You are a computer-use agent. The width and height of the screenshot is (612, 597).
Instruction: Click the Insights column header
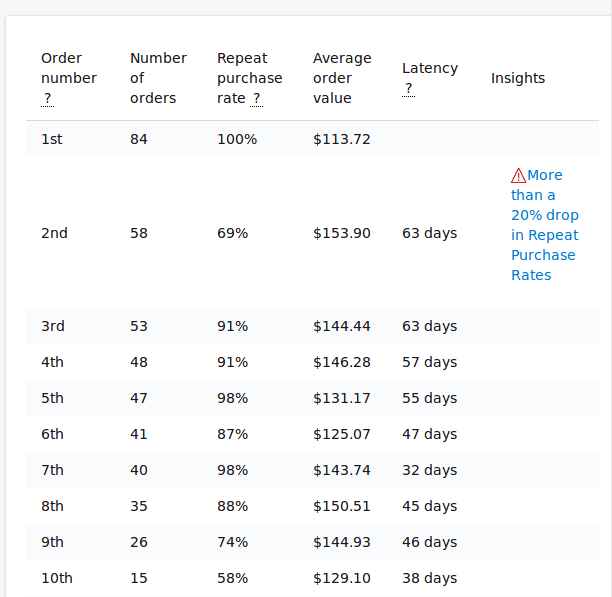[x=518, y=78]
